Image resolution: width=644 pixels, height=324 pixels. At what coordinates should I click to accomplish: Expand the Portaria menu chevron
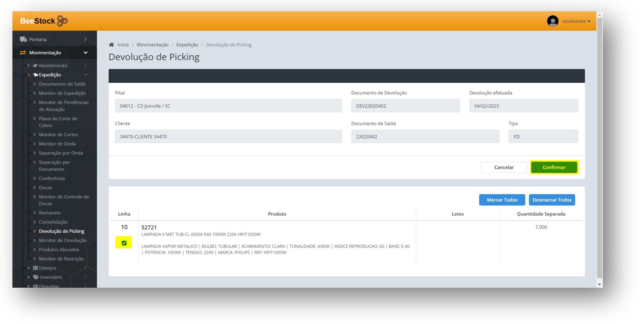[x=86, y=39]
